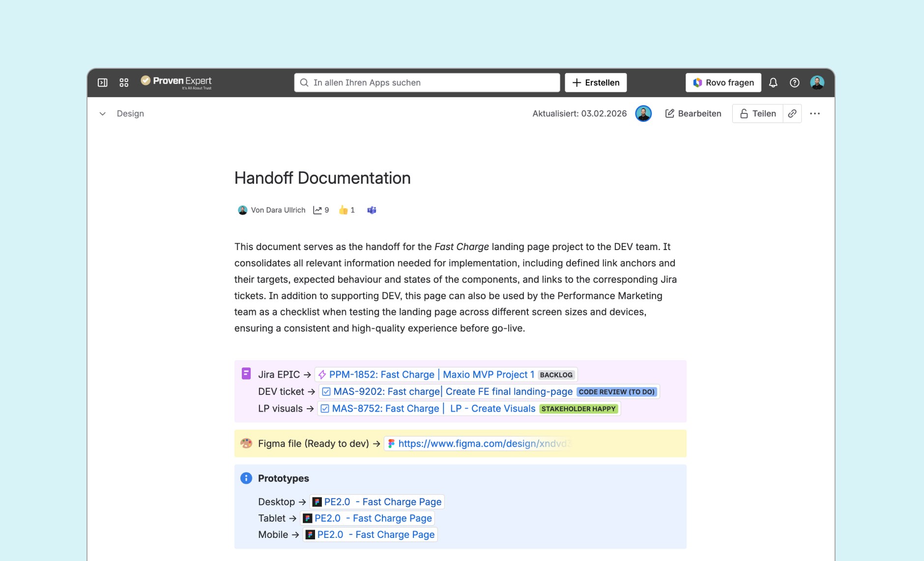Click the palette emoji in Figma panel
Screen dimensions: 924x561
(x=246, y=443)
